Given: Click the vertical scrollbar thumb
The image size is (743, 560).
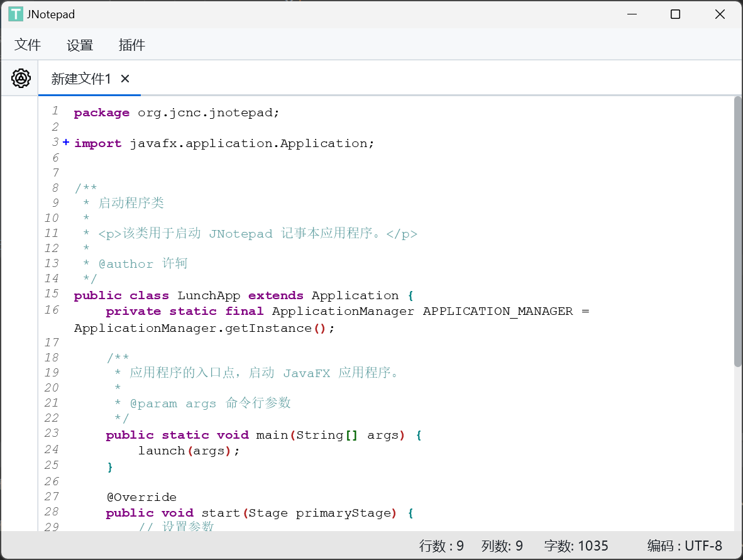Looking at the screenshot, I should (x=737, y=231).
